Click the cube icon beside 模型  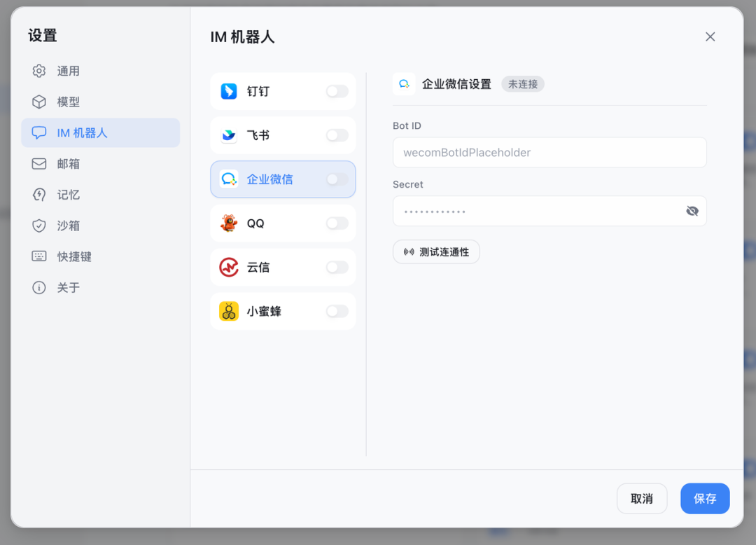click(39, 102)
